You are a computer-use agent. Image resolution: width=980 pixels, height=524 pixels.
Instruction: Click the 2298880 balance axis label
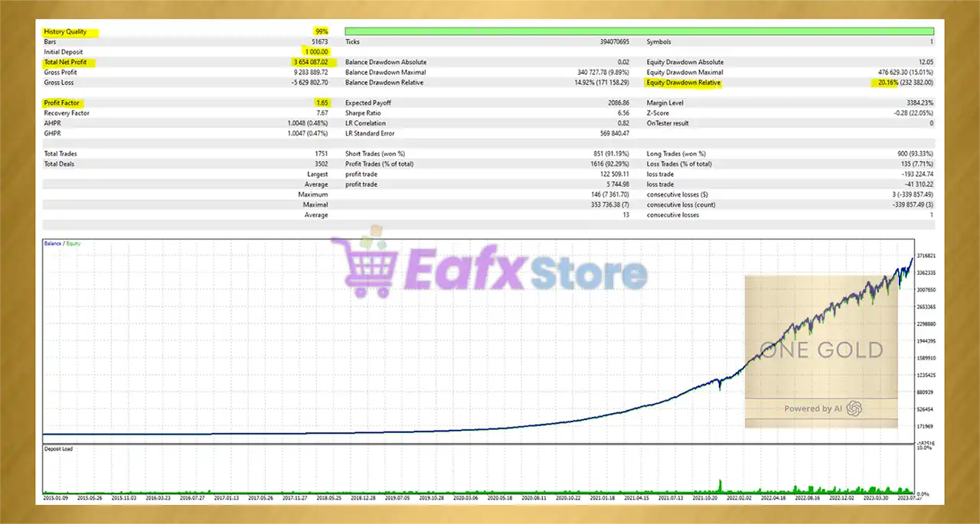(926, 324)
